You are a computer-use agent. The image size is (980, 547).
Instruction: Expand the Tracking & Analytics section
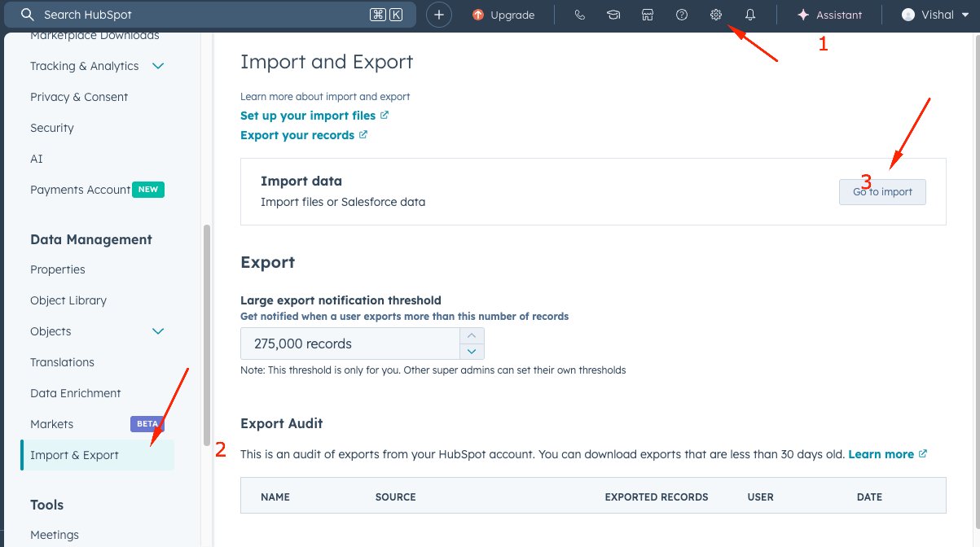click(159, 66)
